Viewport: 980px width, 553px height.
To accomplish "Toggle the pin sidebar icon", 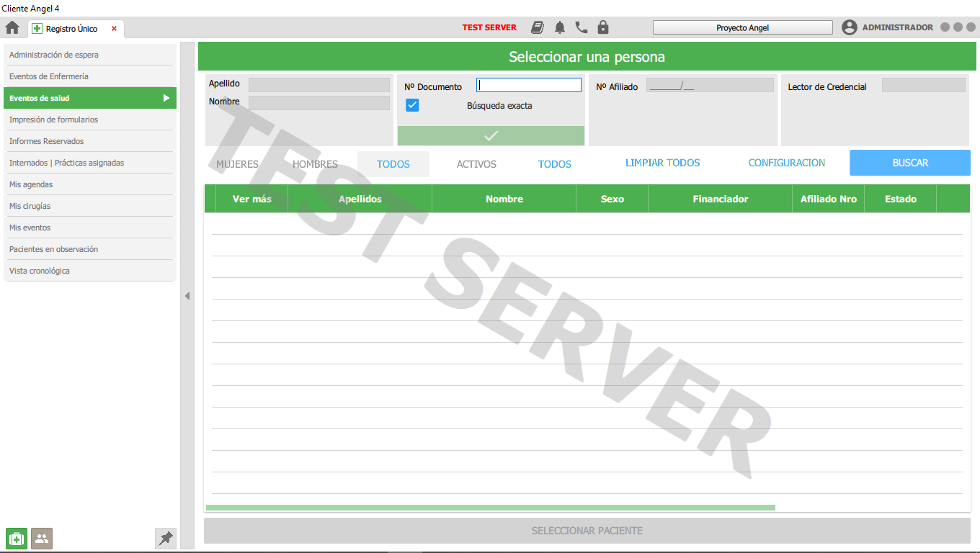I will (x=166, y=538).
